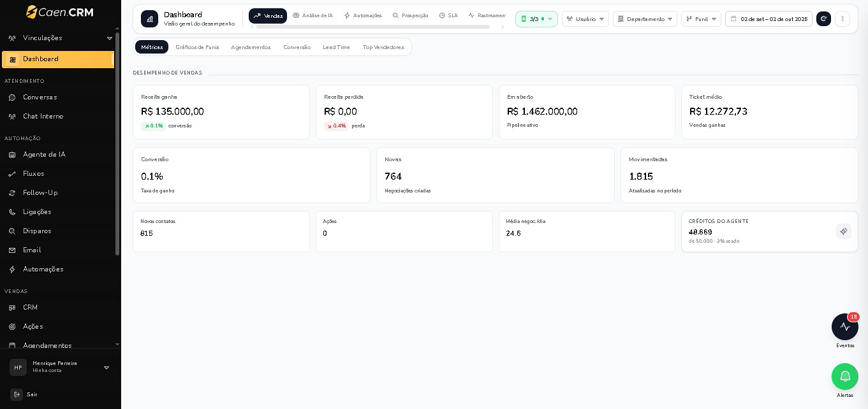Viewport: 868px width, 409px height.
Task: Click the Conversão card value 0.1%
Action: 152,176
